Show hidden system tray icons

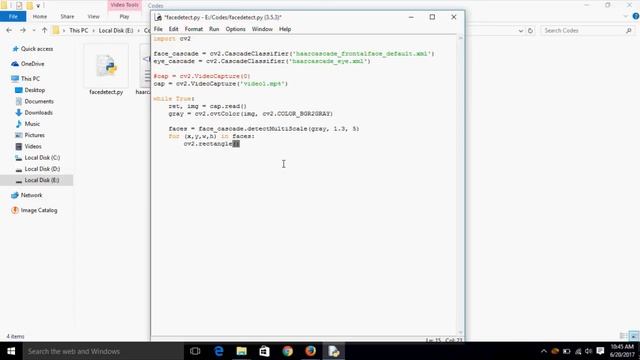point(544,351)
